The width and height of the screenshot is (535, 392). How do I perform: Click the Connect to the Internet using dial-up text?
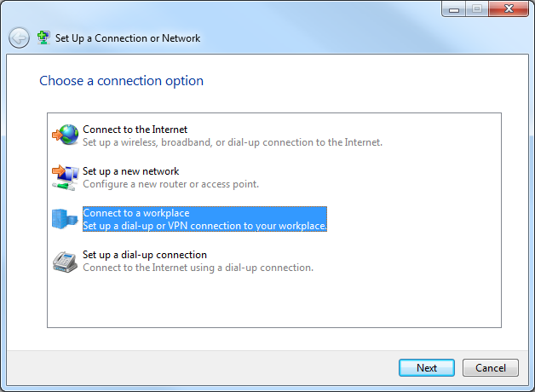(198, 268)
